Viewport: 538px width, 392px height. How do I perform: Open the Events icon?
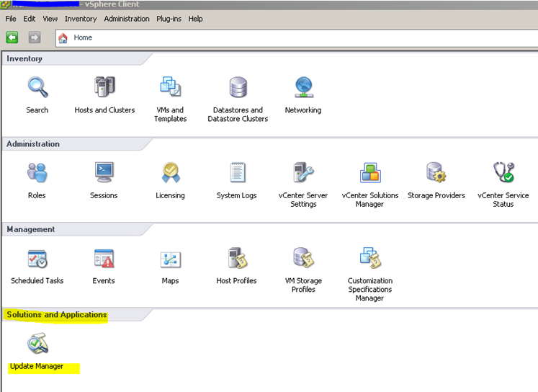pyautogui.click(x=104, y=259)
